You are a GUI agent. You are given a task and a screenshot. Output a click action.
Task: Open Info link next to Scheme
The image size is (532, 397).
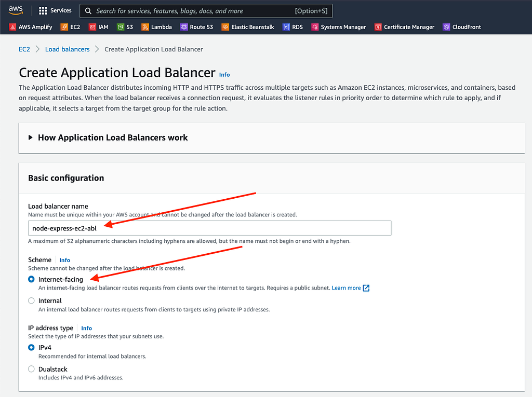coord(64,260)
